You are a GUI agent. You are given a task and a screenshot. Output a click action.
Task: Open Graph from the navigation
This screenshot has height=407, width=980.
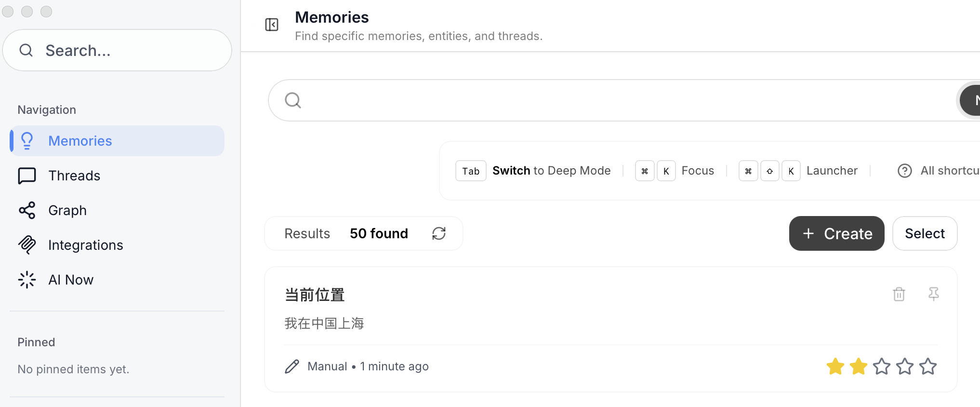67,210
